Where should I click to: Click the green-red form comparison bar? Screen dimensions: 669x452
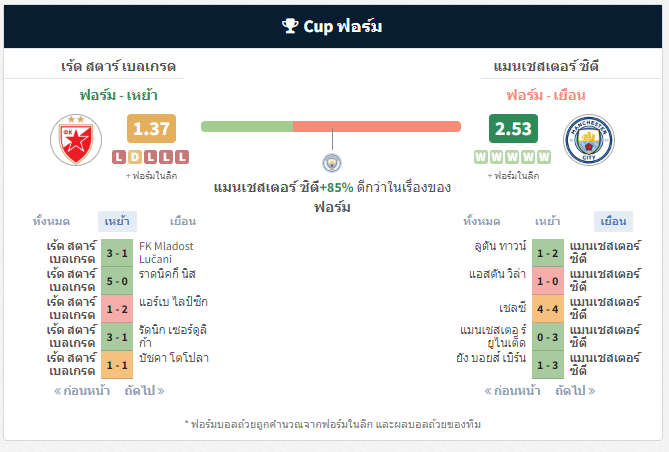331,126
